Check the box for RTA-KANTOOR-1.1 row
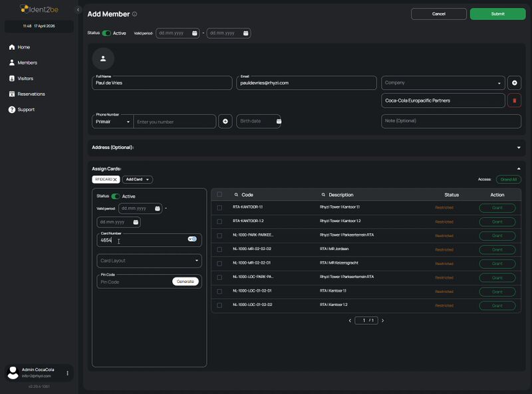This screenshot has width=532, height=394. pyautogui.click(x=219, y=208)
